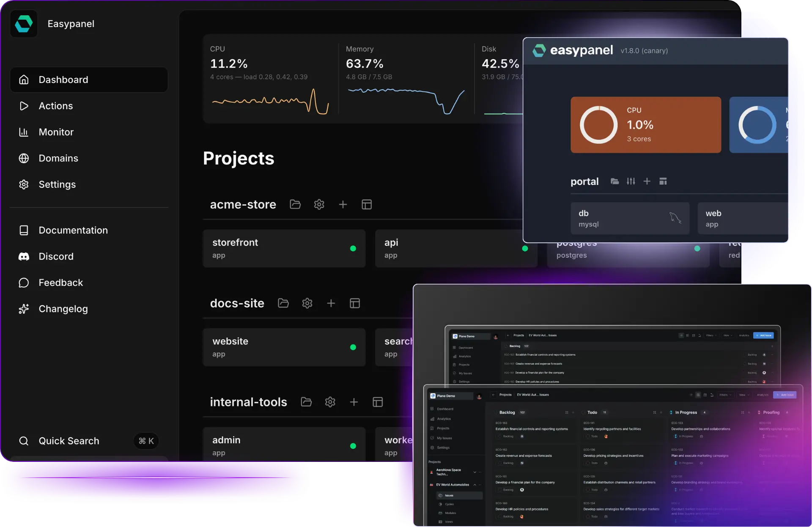Click the sliders icon next to portal

click(631, 181)
